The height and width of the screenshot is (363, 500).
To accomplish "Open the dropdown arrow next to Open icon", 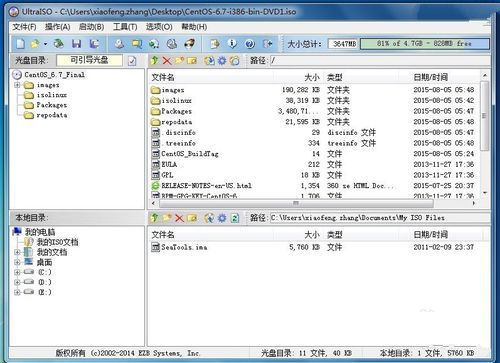I will pyautogui.click(x=45, y=44).
